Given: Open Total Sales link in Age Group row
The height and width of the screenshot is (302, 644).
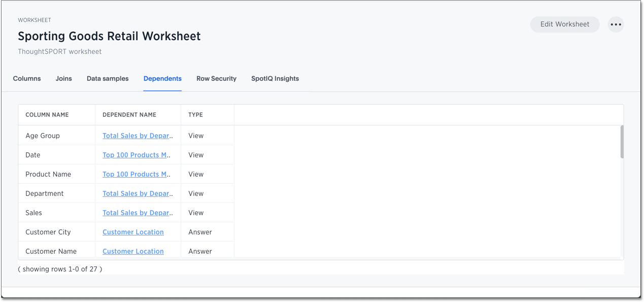Looking at the screenshot, I should pyautogui.click(x=137, y=136).
